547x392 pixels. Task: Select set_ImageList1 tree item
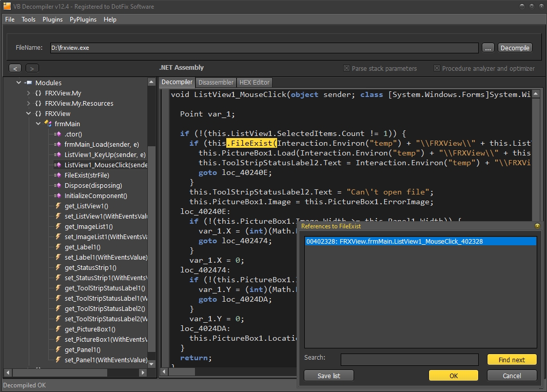(x=106, y=237)
